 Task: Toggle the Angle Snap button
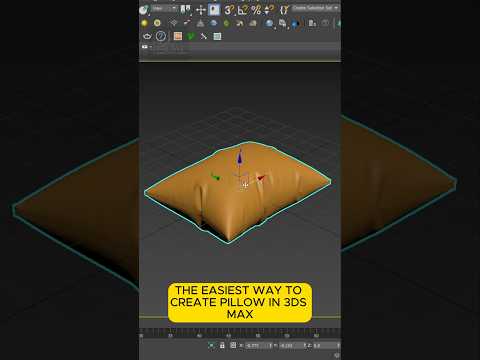pyautogui.click(x=243, y=10)
